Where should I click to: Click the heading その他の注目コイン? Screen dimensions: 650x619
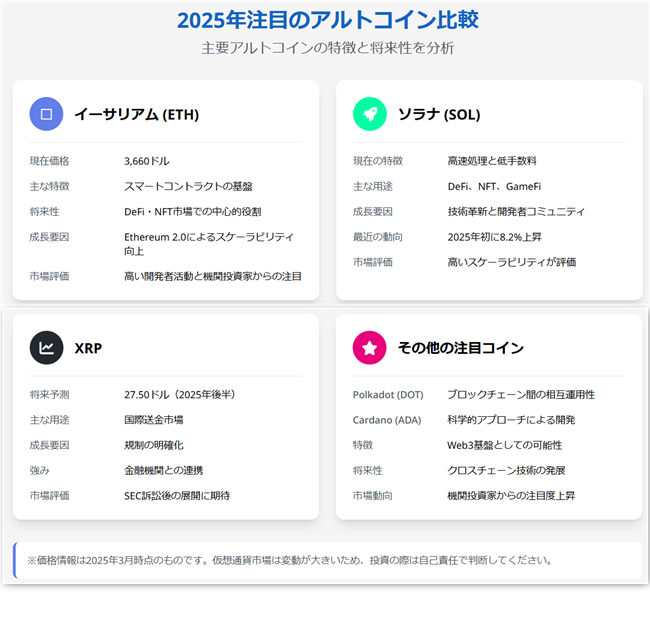point(461,347)
